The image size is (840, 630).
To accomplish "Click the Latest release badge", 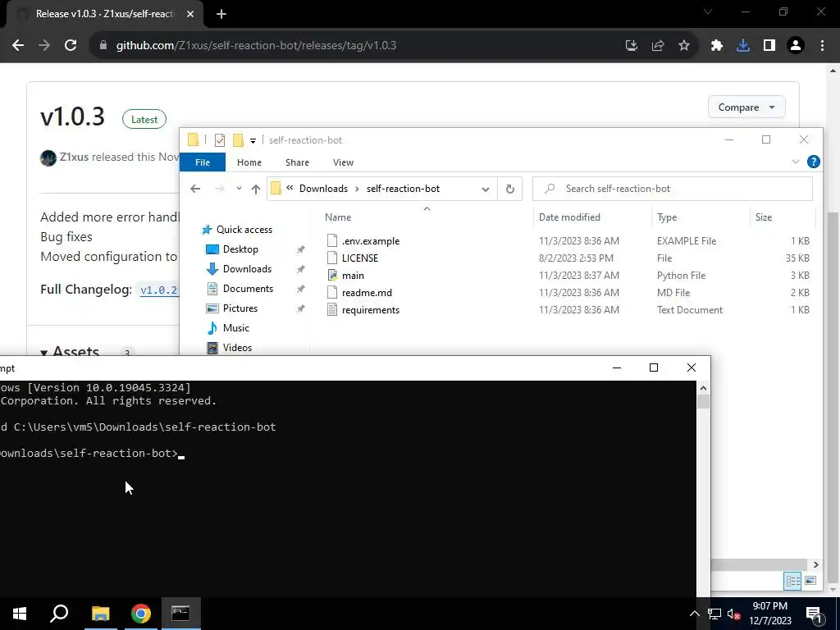I will tap(144, 120).
